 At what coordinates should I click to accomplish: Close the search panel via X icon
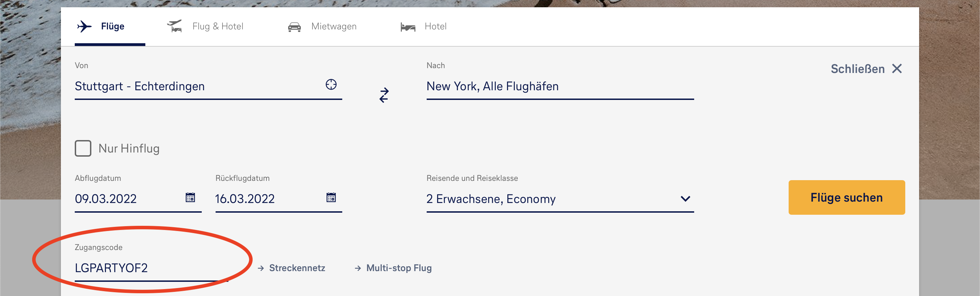coord(897,69)
